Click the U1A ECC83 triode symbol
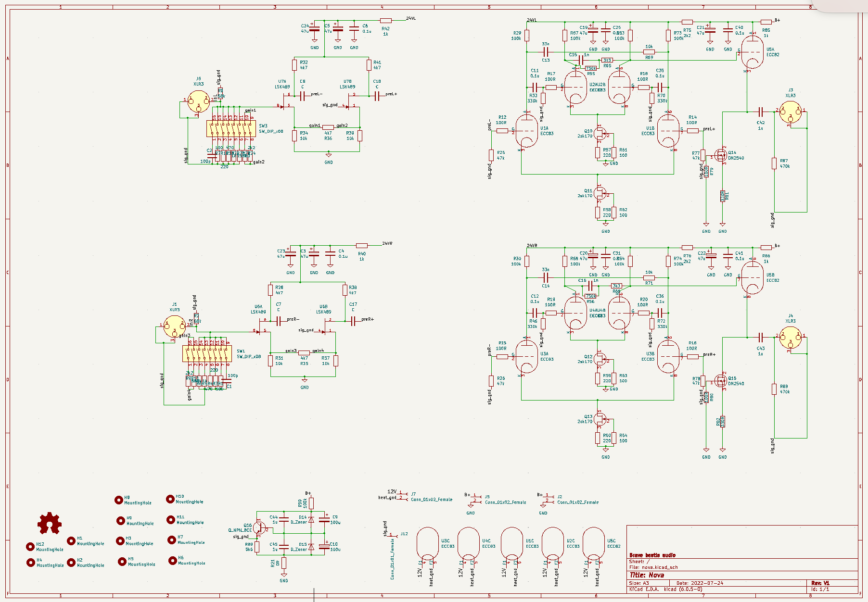 pyautogui.click(x=526, y=130)
